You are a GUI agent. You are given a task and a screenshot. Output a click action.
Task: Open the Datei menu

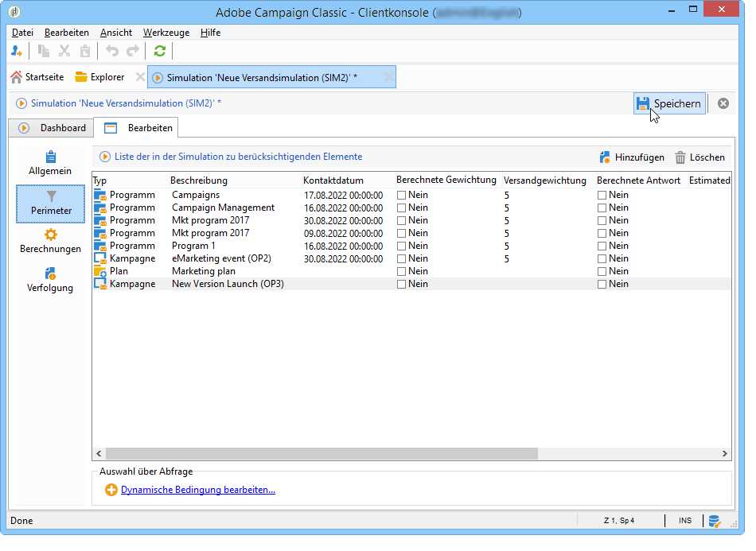coord(22,33)
